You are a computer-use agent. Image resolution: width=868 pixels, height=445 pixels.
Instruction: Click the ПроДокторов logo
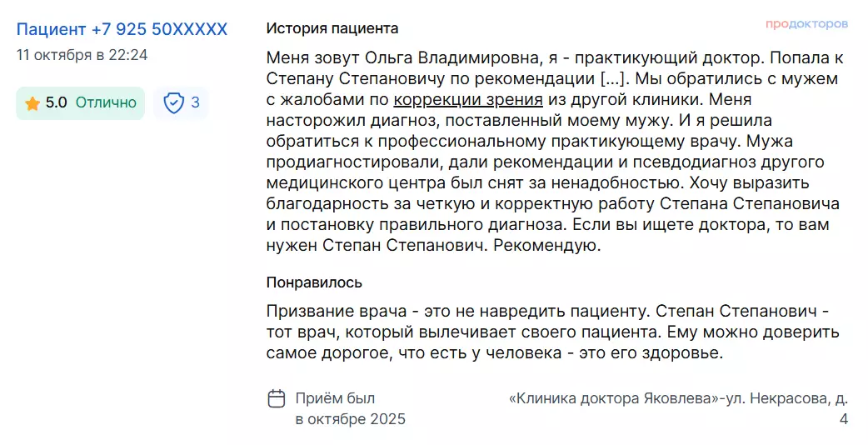(x=806, y=24)
